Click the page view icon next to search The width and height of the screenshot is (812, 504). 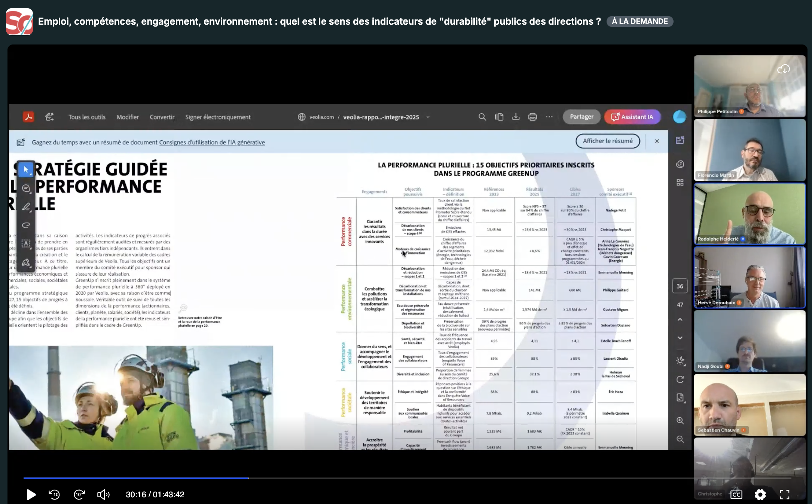499,117
